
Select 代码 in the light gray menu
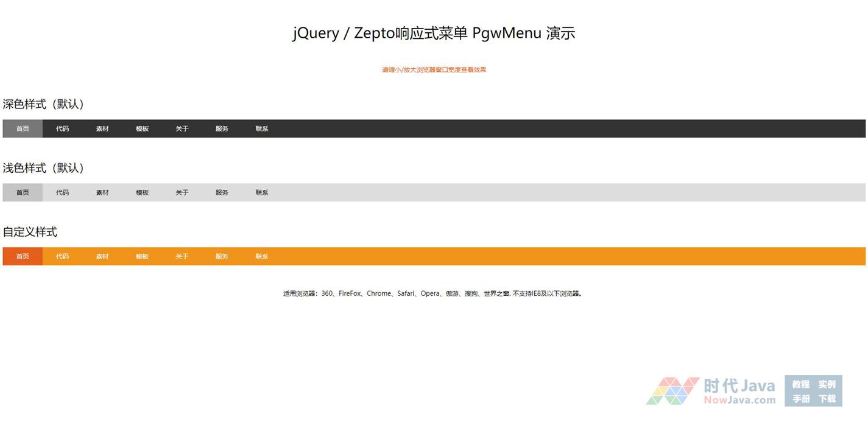click(x=63, y=192)
